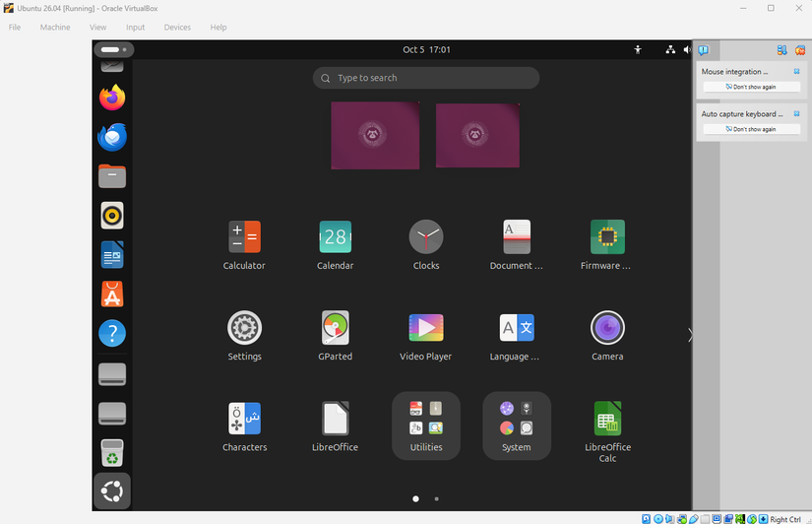
Task: Open the Help menu
Action: point(219,28)
